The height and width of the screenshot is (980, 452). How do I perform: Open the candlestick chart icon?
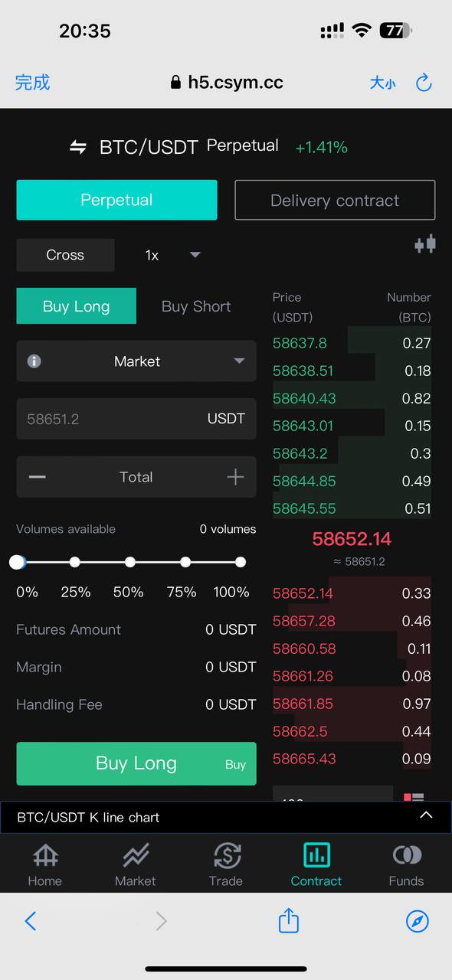coord(425,244)
